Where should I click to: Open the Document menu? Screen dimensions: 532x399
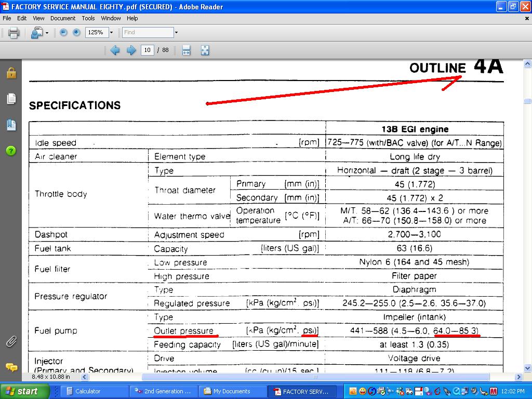[x=63, y=18]
